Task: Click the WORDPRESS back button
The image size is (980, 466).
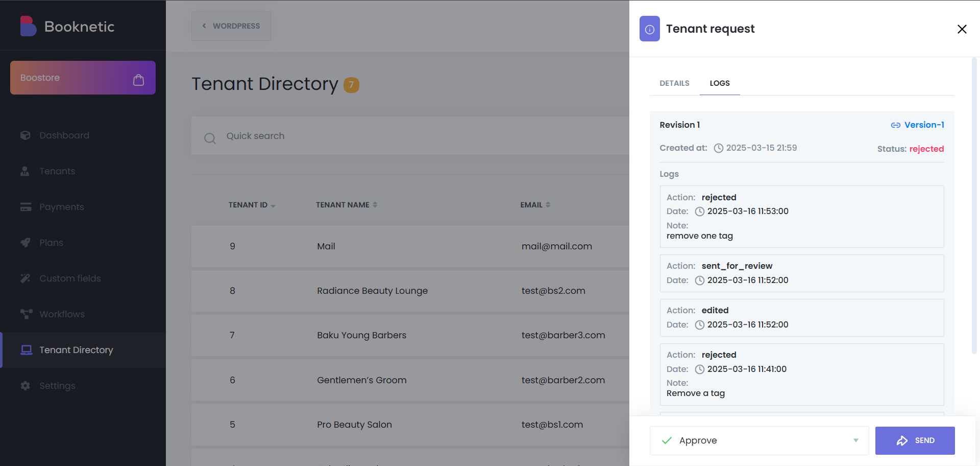Action: (231, 26)
